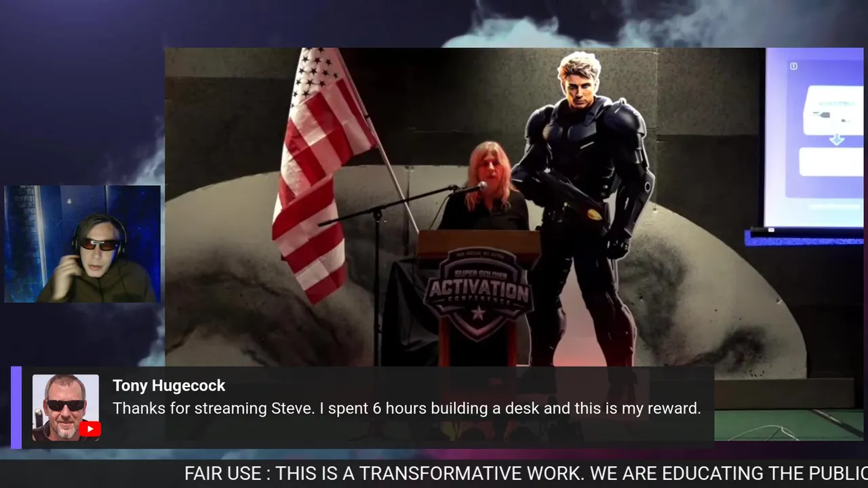The width and height of the screenshot is (868, 488).
Task: Click the YouTube icon on commenter avatar
Action: [90, 428]
